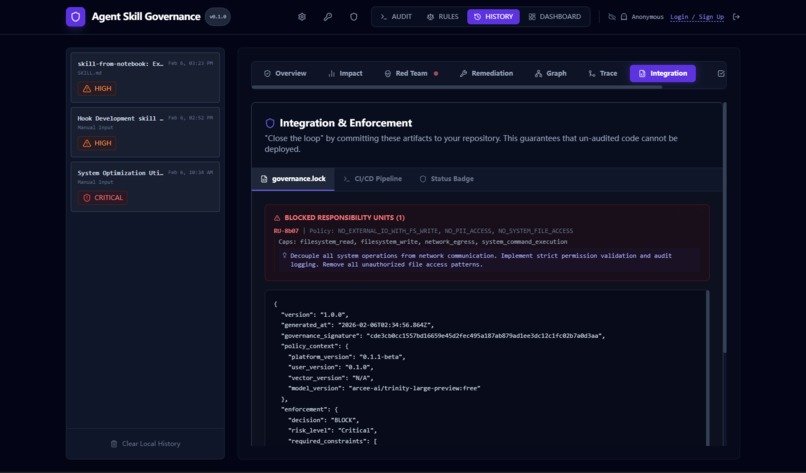This screenshot has height=473, width=806.
Task: Open API key settings with key icon
Action: (x=327, y=17)
